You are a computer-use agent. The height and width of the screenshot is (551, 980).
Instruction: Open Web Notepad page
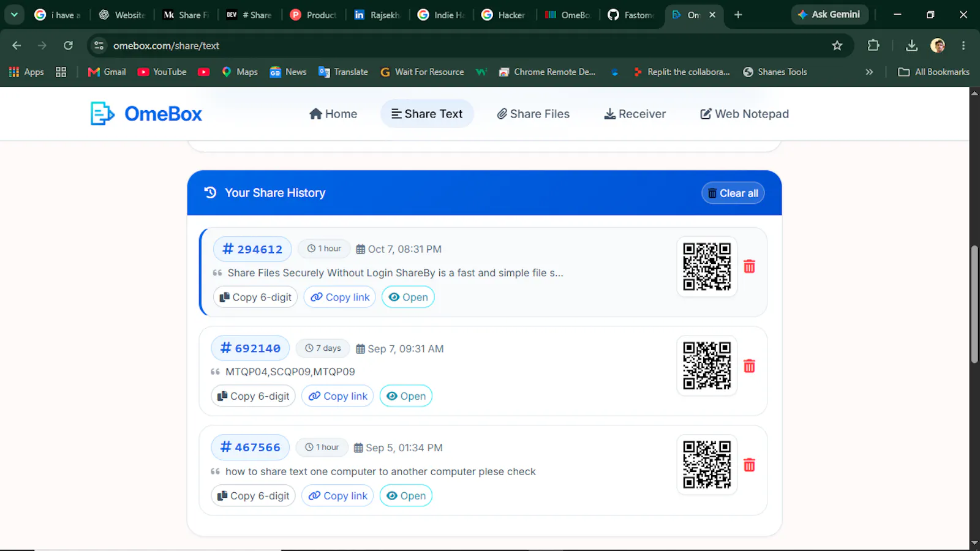[x=744, y=114]
